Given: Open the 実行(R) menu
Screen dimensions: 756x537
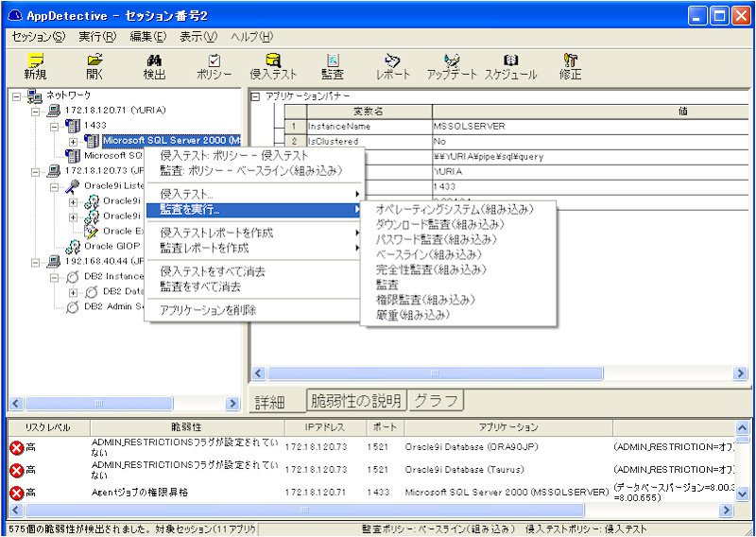Looking at the screenshot, I should [97, 37].
